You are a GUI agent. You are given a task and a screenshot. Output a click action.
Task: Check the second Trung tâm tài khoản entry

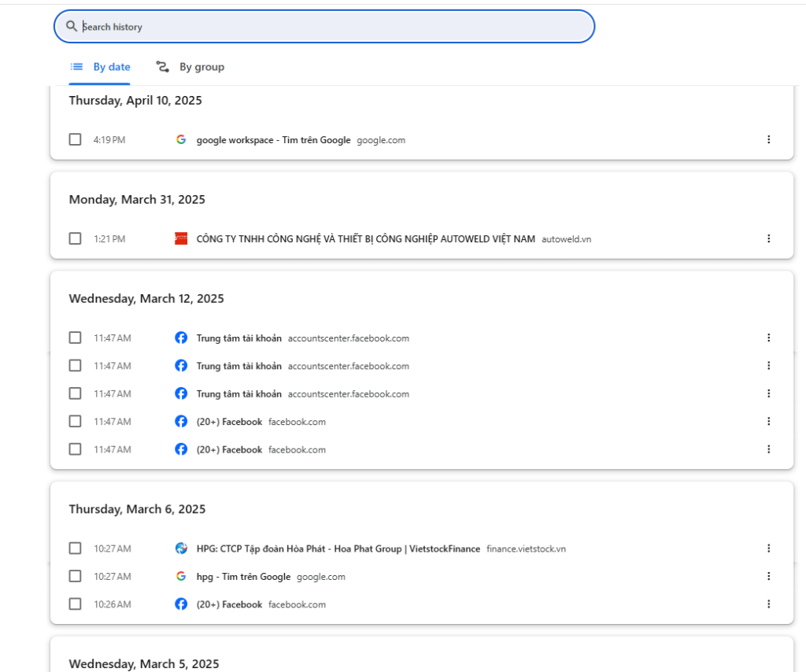75,366
